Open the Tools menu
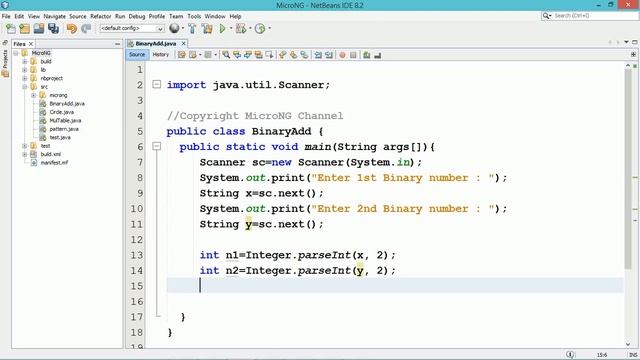This screenshot has width=640, height=360. click(x=194, y=16)
